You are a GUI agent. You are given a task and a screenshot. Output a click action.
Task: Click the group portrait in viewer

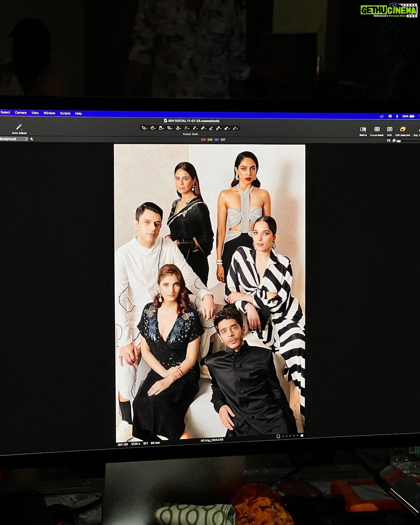pos(210,293)
